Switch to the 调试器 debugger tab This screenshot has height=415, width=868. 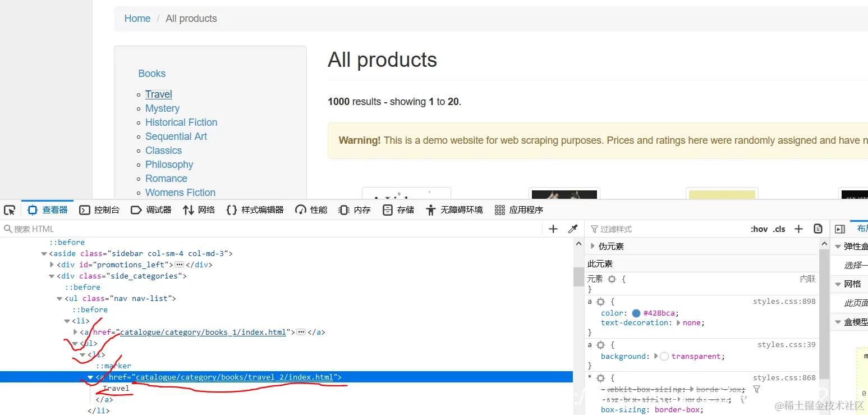pyautogui.click(x=151, y=210)
